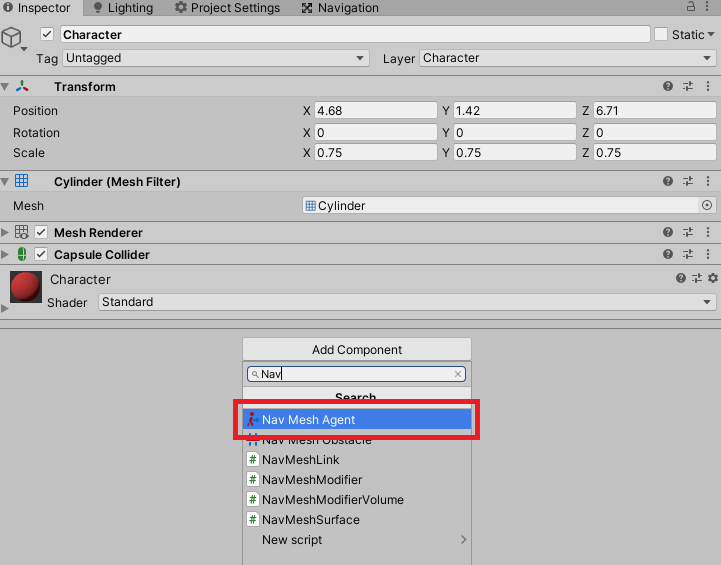
Task: Open Inspector panel kebab menu
Action: click(x=707, y=6)
